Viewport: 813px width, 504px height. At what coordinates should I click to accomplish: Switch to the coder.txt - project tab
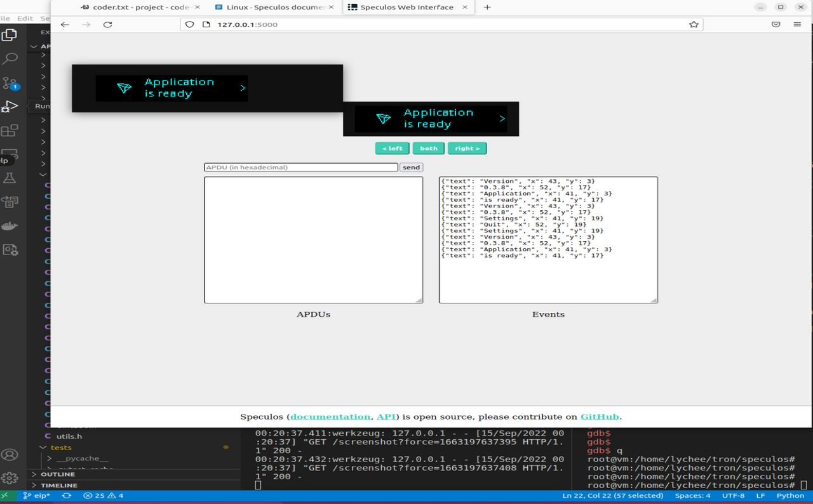coord(141,8)
